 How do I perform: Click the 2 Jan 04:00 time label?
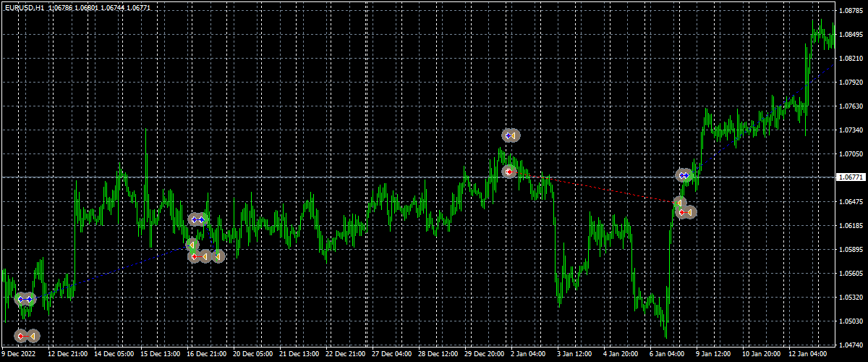(529, 355)
